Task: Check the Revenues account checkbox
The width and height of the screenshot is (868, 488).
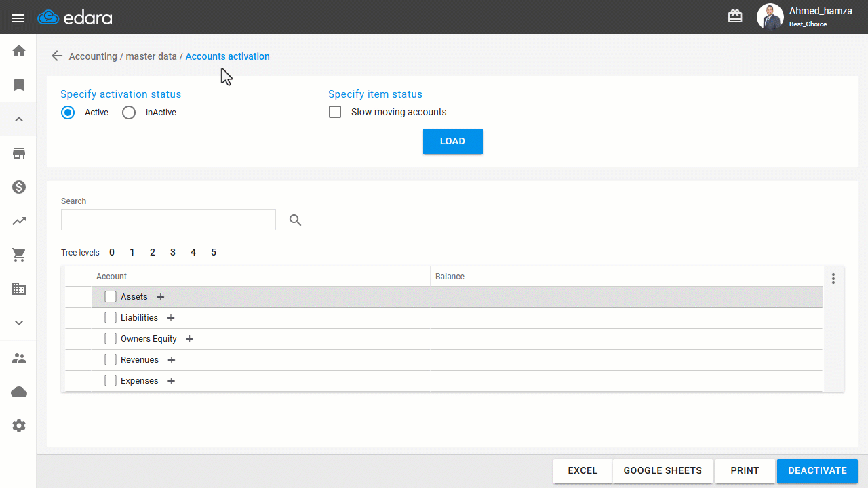Action: [x=111, y=360]
